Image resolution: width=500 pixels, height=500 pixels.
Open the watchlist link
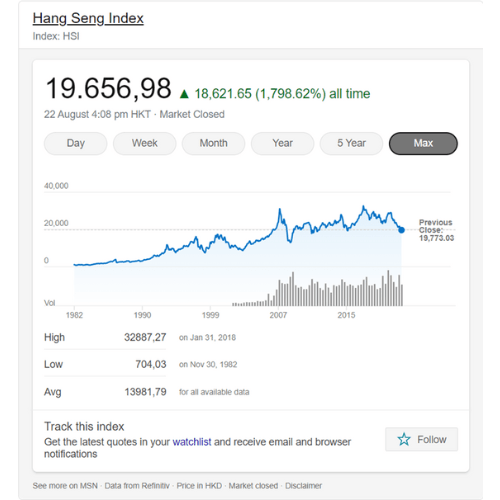coord(192,442)
